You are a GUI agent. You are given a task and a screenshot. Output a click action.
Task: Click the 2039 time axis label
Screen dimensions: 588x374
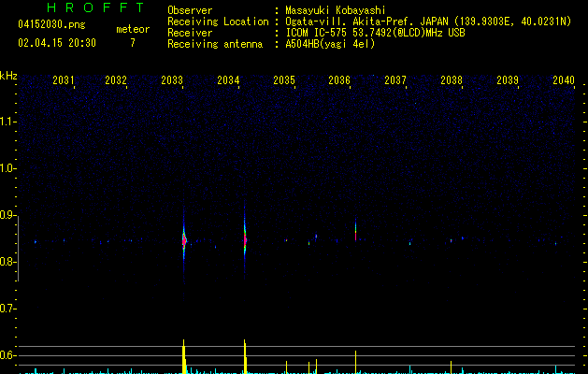pos(508,79)
